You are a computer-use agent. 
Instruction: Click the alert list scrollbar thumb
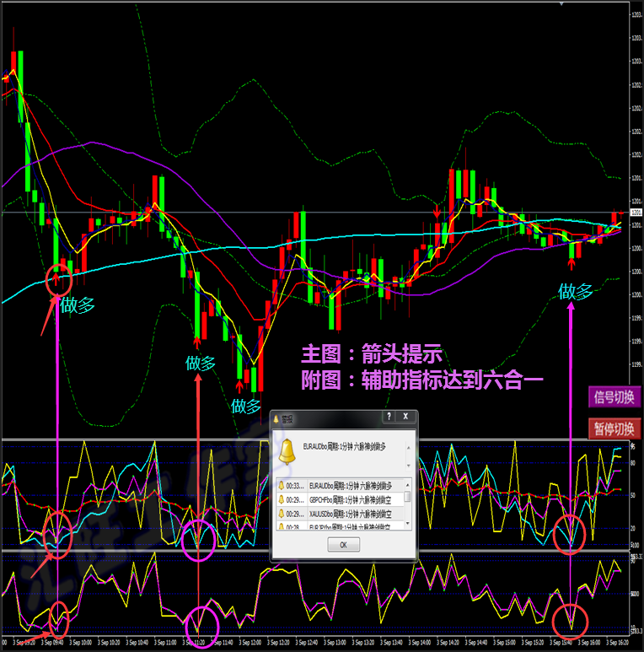coord(408,497)
